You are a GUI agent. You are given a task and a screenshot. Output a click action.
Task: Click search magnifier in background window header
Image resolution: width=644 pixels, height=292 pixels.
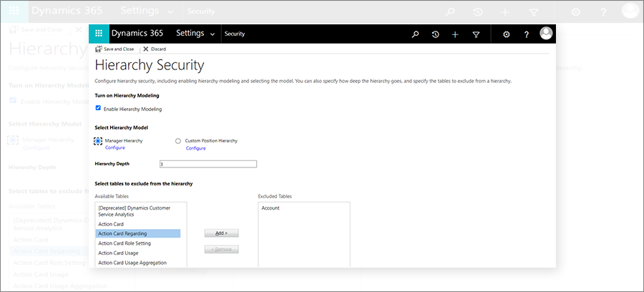pyautogui.click(x=450, y=12)
